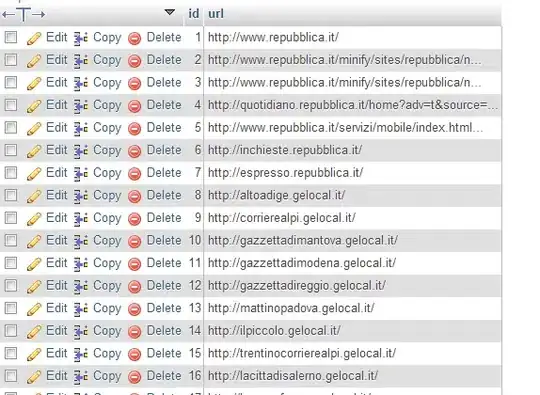Screen dimensions: 540x395
Task: Click the gazzettadimantova.gelocal.it url cell
Action: (x=352, y=240)
